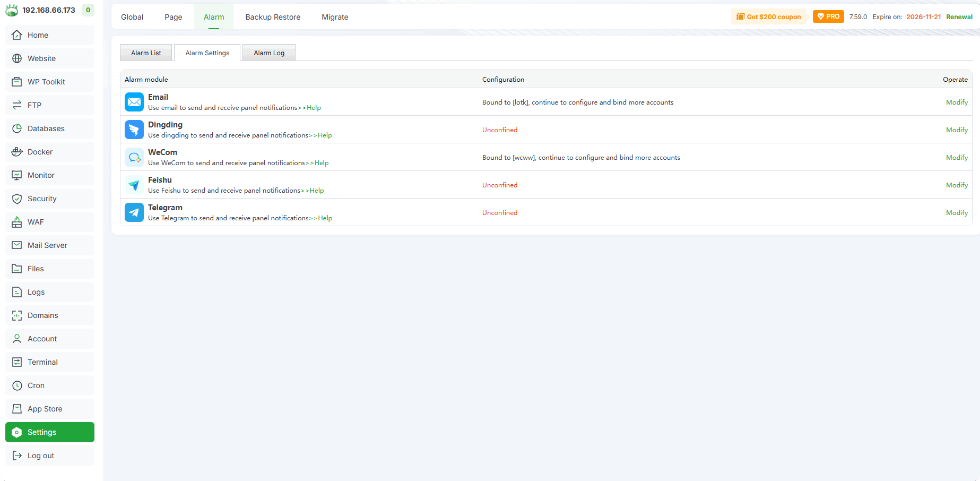Click the Account person icon

click(x=17, y=339)
